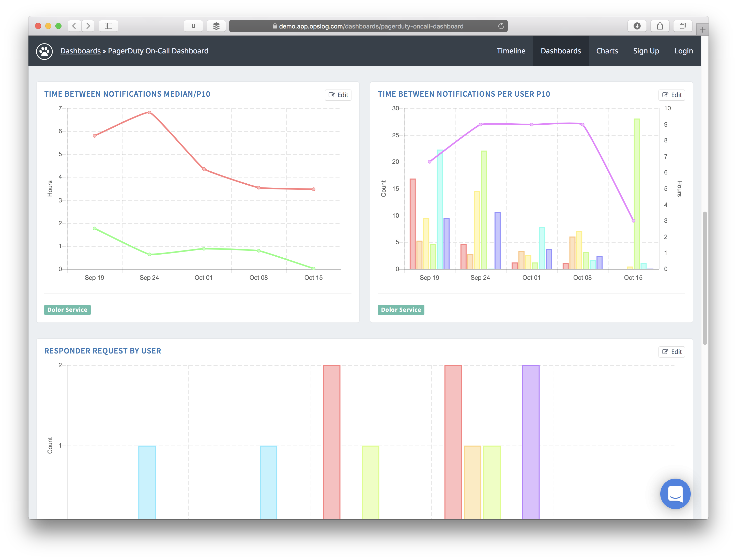Click the Sign Up link
Image resolution: width=737 pixels, height=560 pixels.
[x=646, y=51]
